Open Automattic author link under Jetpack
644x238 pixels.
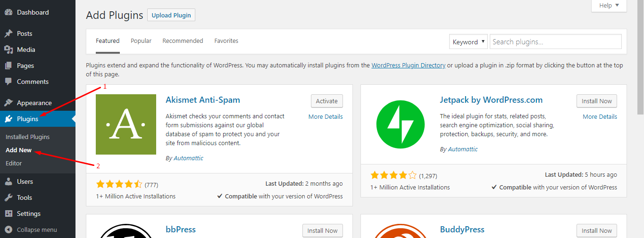pyautogui.click(x=463, y=149)
